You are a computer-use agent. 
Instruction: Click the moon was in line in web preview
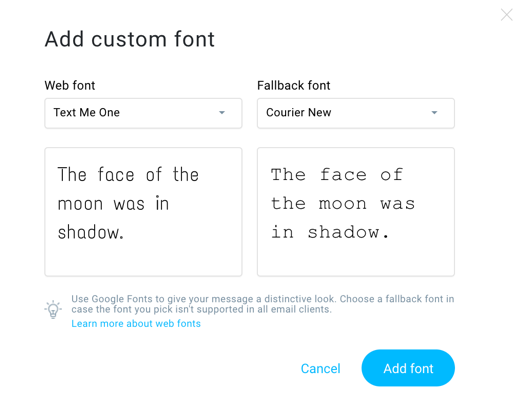coord(114,204)
